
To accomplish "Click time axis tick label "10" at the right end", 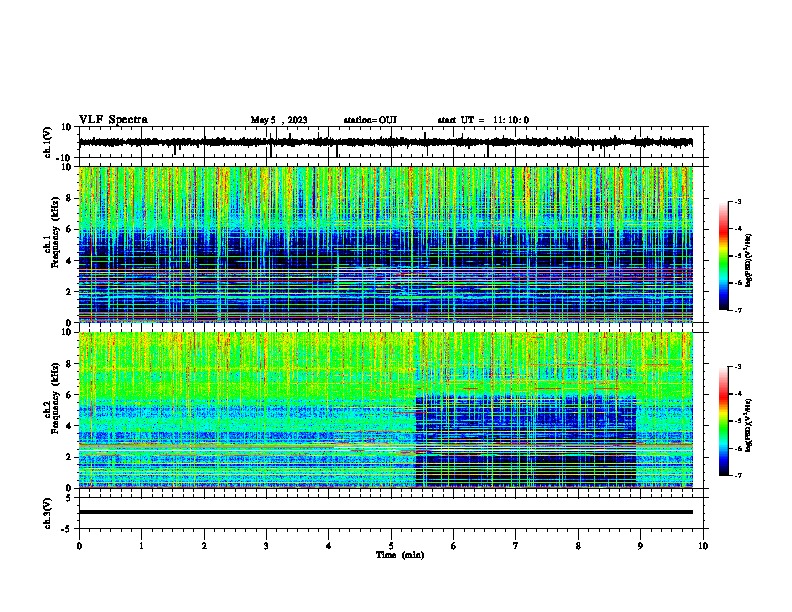I will pos(703,546).
